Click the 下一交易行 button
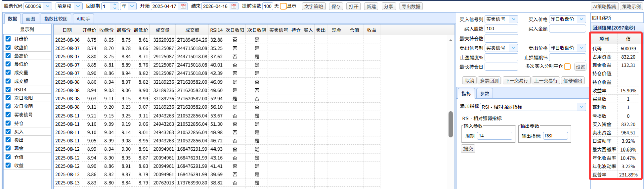The image size is (644, 189). pos(516,80)
